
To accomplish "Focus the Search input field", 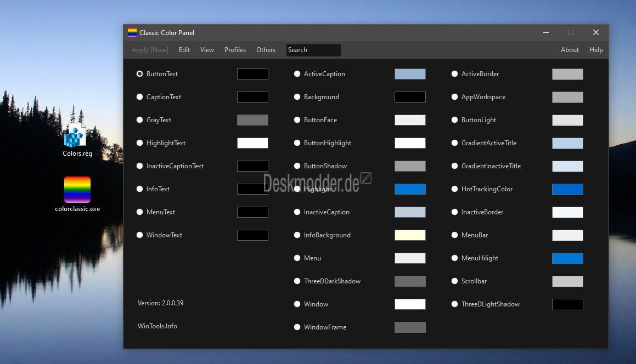I will (313, 50).
